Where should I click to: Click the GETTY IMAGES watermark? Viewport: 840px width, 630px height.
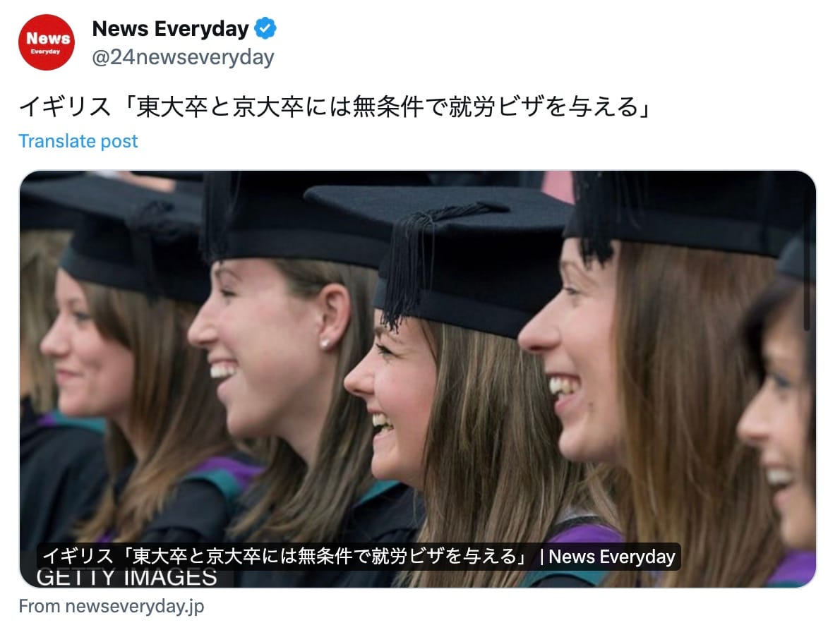click(126, 578)
